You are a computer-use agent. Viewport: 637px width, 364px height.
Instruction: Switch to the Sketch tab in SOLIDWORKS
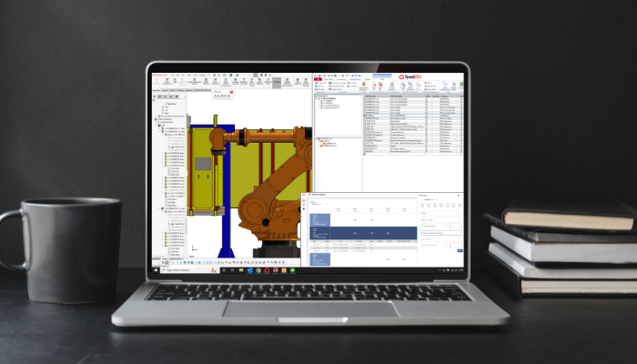173,90
